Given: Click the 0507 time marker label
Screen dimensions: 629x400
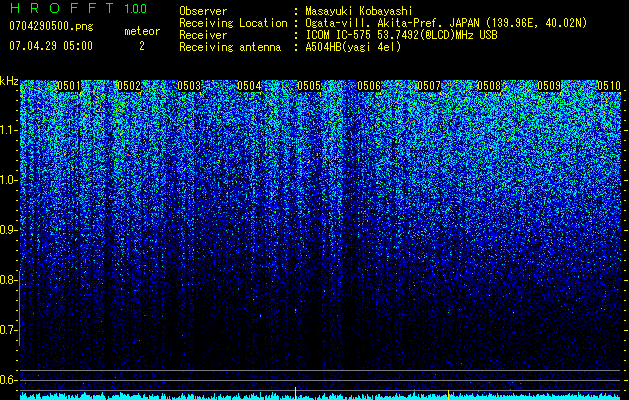Looking at the screenshot, I should [x=429, y=86].
